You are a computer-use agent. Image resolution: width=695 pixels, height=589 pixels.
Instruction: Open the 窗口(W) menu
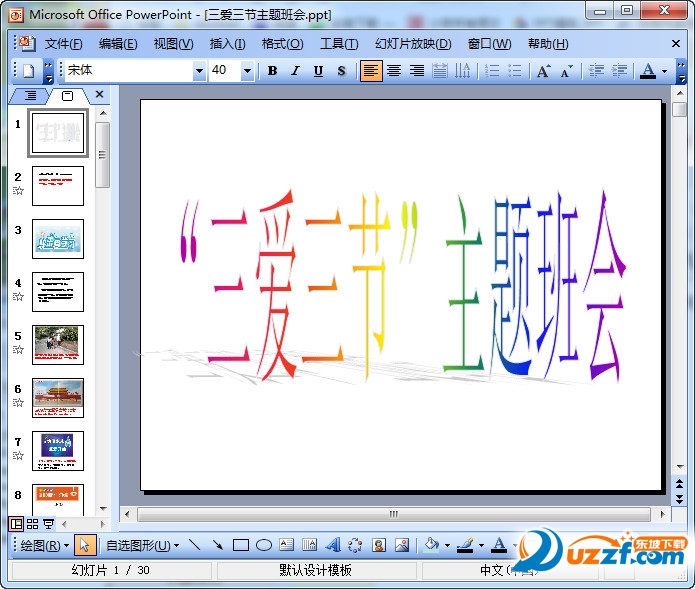(x=489, y=44)
